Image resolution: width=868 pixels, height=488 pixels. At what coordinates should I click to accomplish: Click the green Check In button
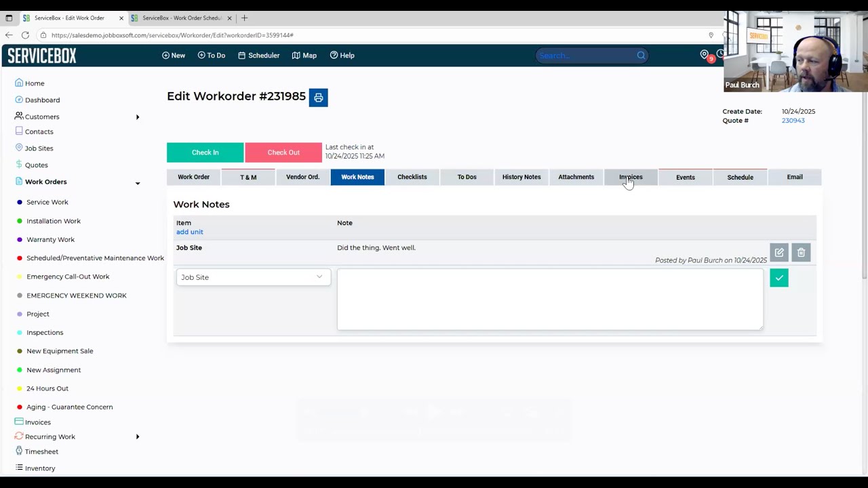pos(205,152)
